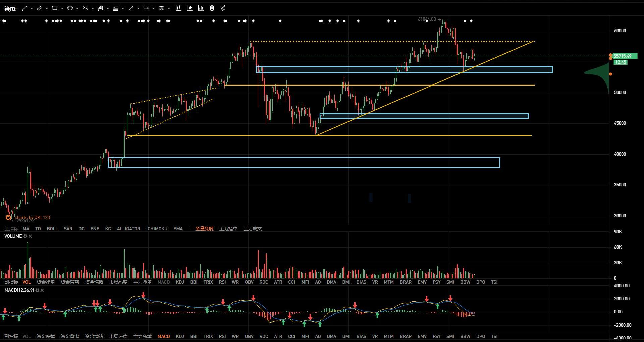Open the VOLUME indicator settings gear
The width and height of the screenshot is (644, 342).
pyautogui.click(x=25, y=236)
